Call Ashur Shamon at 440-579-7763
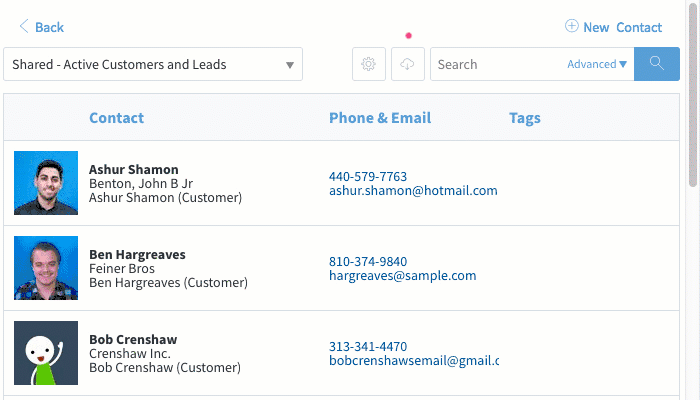Image resolution: width=700 pixels, height=400 pixels. pos(368,176)
